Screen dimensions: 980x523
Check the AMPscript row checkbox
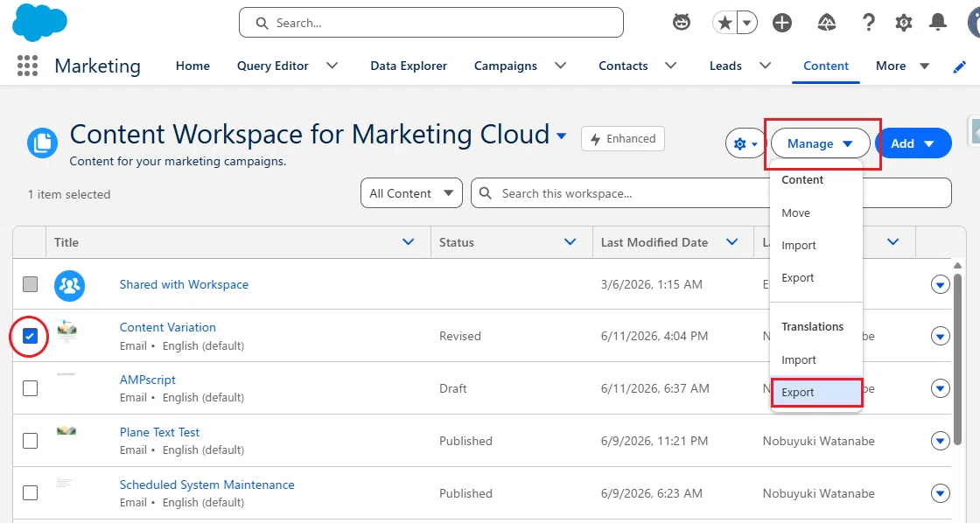pyautogui.click(x=30, y=388)
